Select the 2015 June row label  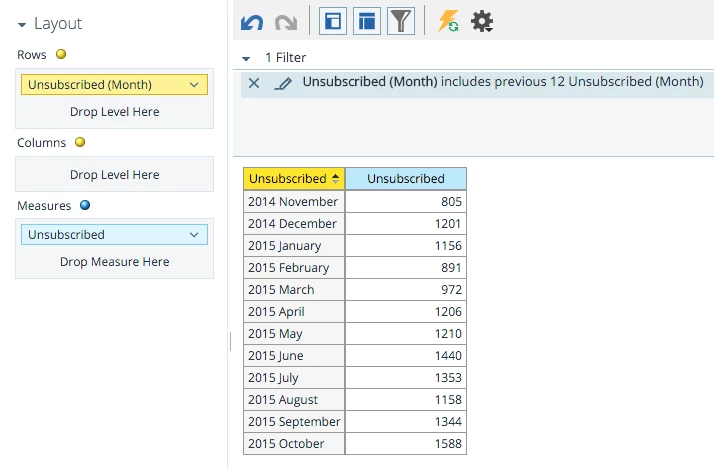294,356
